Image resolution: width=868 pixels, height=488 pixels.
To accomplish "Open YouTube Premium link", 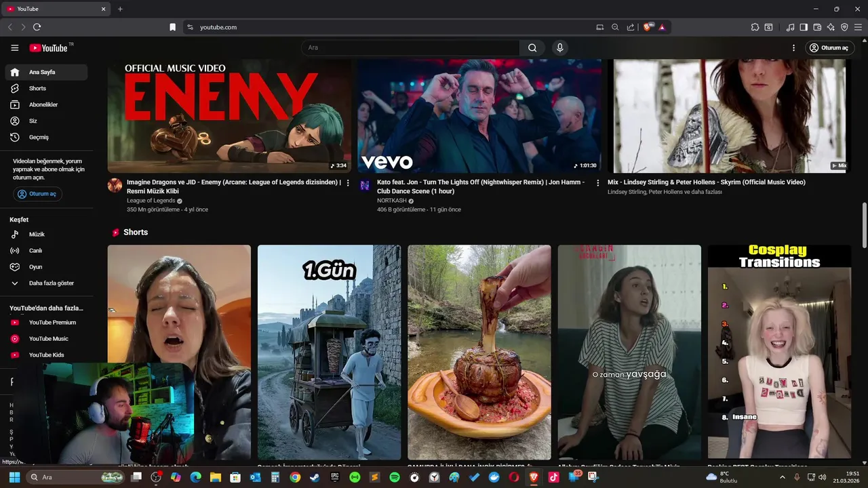I will coord(46,323).
